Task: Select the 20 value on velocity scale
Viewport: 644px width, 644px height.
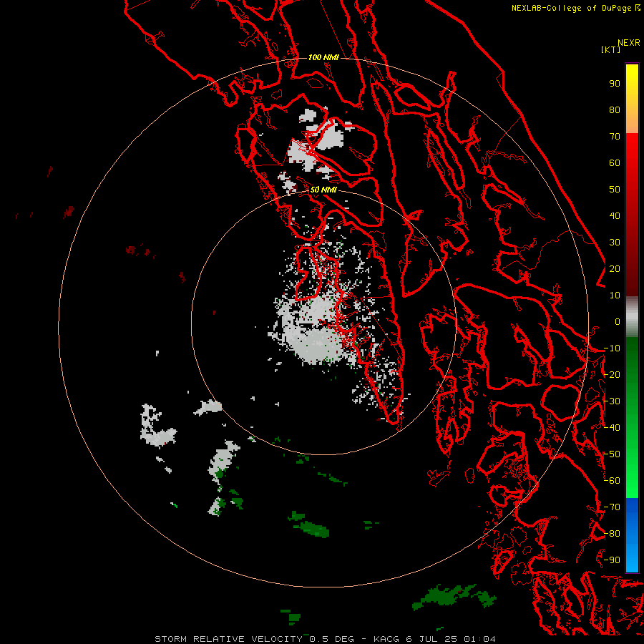Action: pyautogui.click(x=615, y=269)
